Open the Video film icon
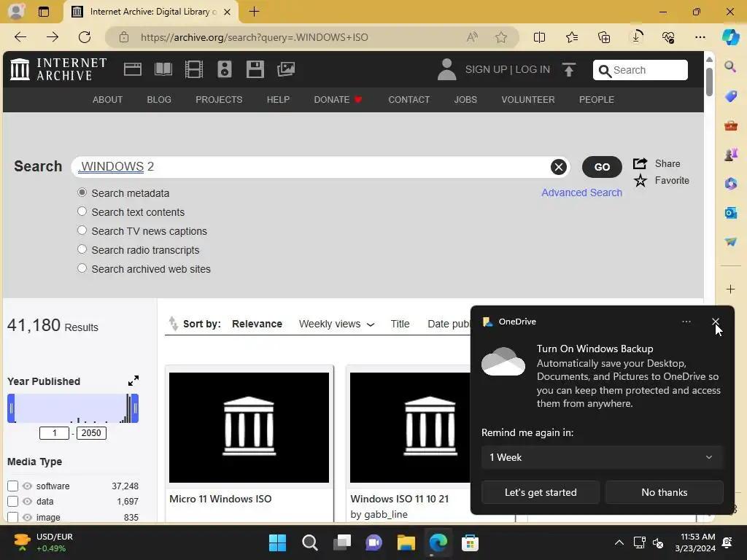This screenshot has height=560, width=747. pyautogui.click(x=194, y=69)
